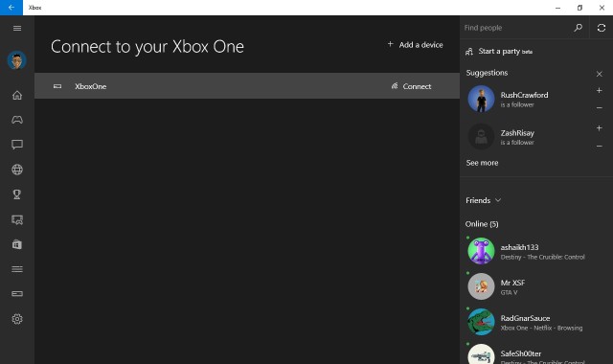This screenshot has height=364, width=613.
Task: Open the hamburger navigation menu
Action: click(x=17, y=28)
